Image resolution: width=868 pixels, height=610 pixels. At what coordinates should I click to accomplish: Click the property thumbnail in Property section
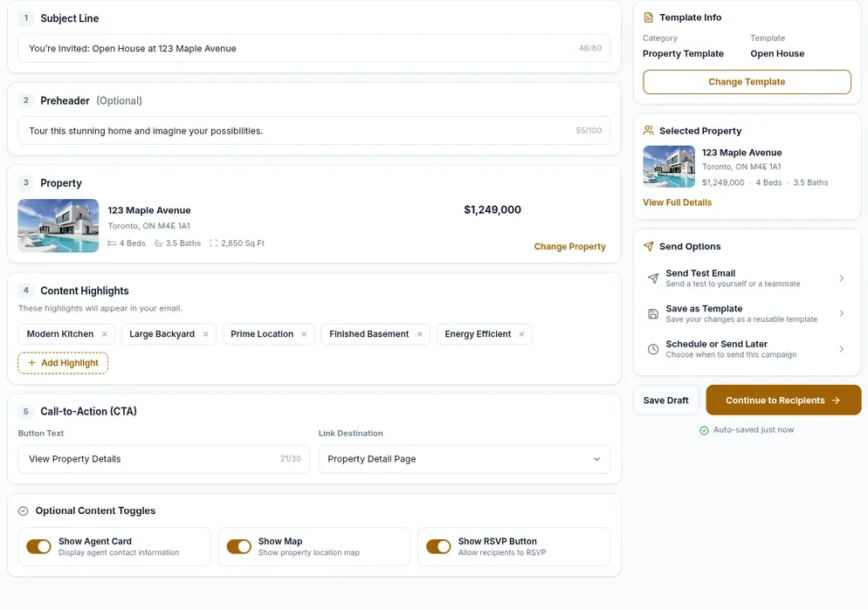pos(59,226)
